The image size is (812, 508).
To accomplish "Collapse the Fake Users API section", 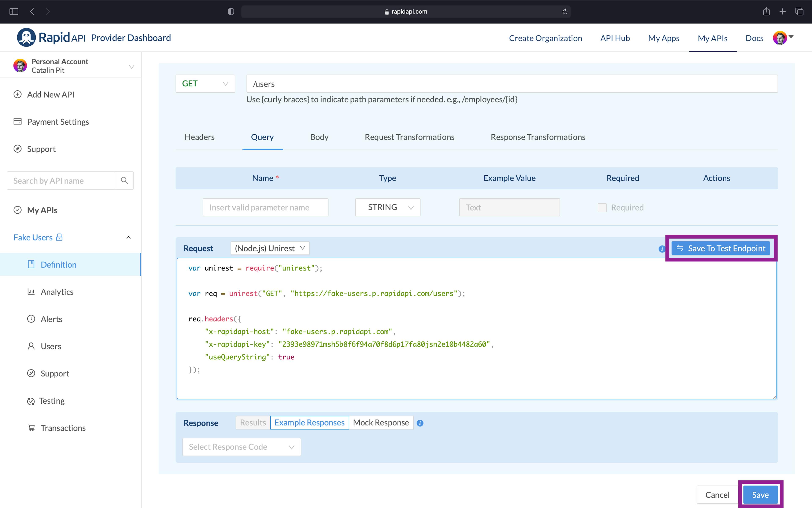I will point(128,237).
